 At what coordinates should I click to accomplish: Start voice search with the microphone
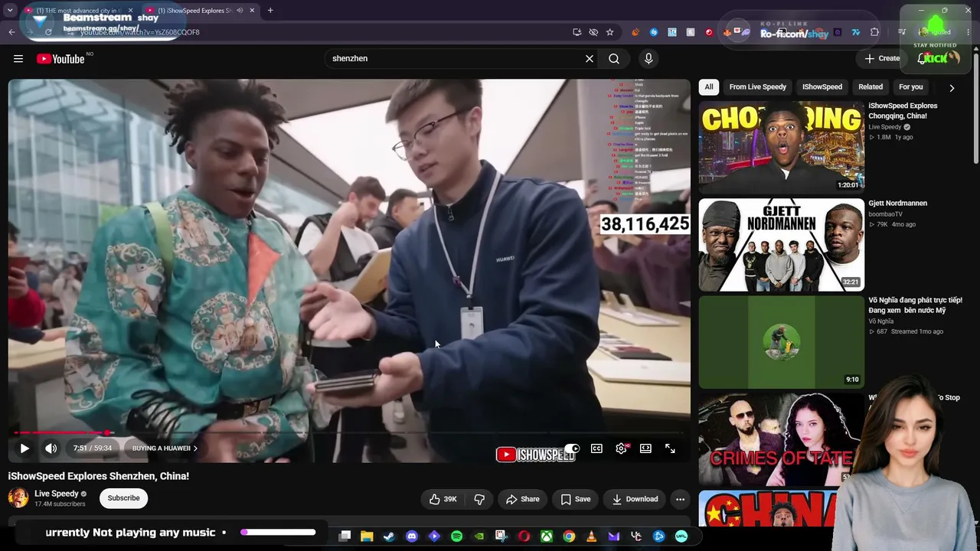(648, 59)
